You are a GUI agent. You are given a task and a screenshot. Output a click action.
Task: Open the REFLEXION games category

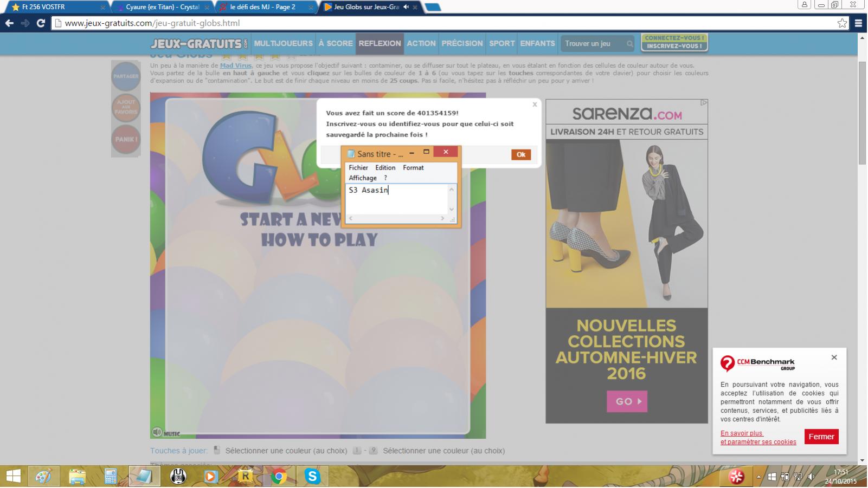tap(380, 43)
